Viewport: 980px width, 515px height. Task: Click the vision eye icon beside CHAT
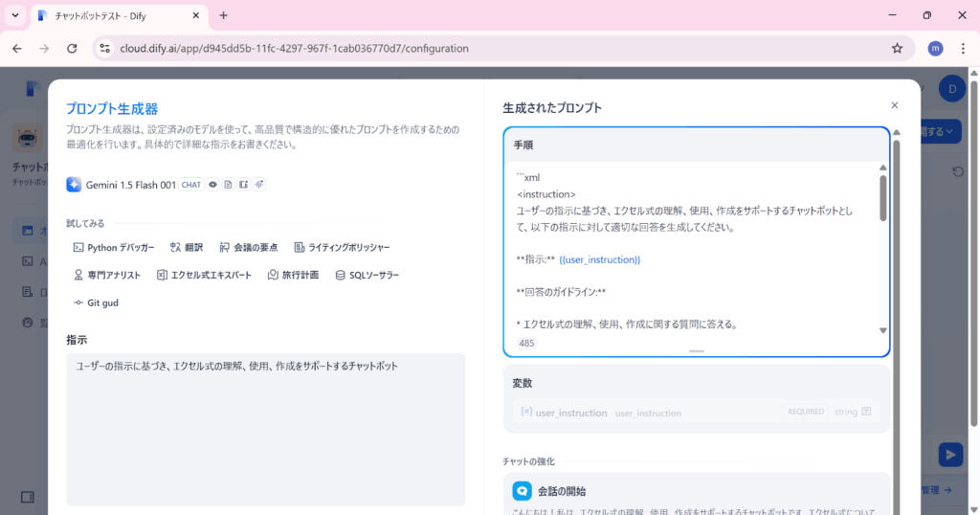213,185
